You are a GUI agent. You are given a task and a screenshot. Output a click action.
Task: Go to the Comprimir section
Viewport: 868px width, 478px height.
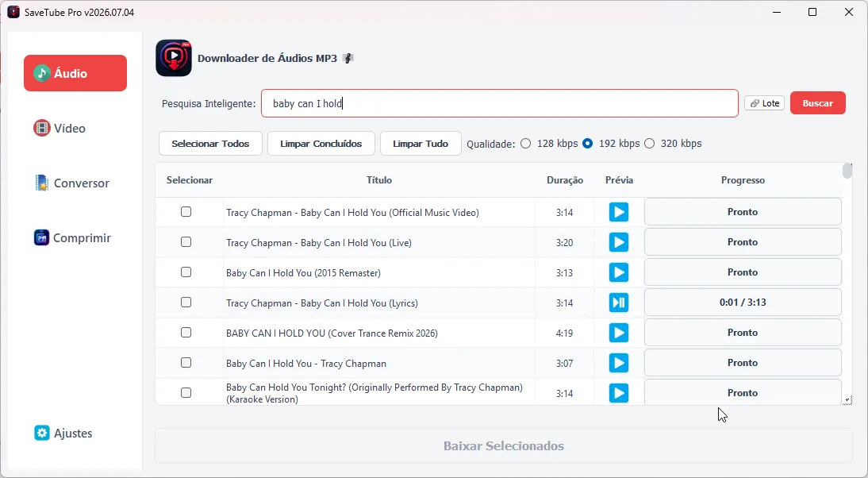pyautogui.click(x=72, y=237)
